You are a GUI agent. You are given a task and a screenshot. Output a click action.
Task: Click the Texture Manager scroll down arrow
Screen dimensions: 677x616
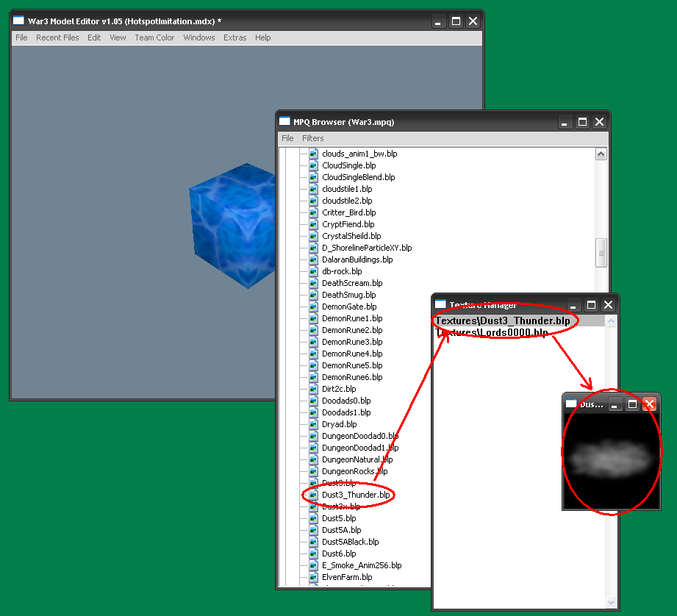coord(611,602)
